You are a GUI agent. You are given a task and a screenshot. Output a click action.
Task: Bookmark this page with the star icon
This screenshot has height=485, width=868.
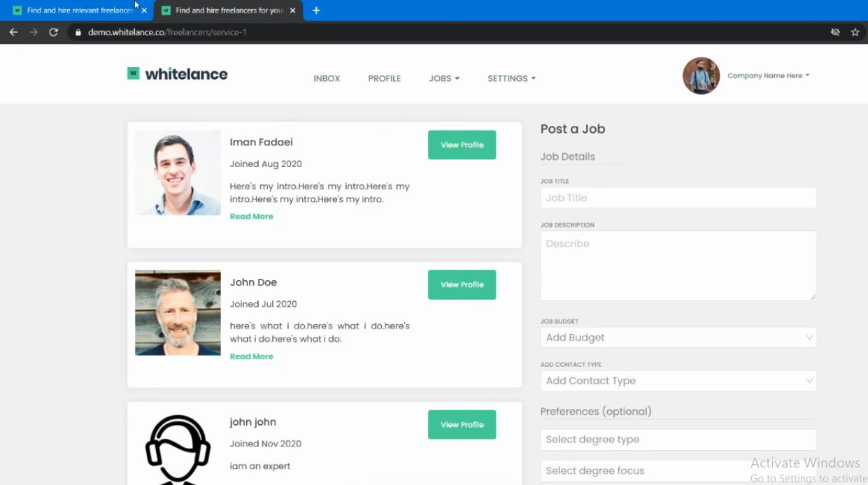point(855,32)
